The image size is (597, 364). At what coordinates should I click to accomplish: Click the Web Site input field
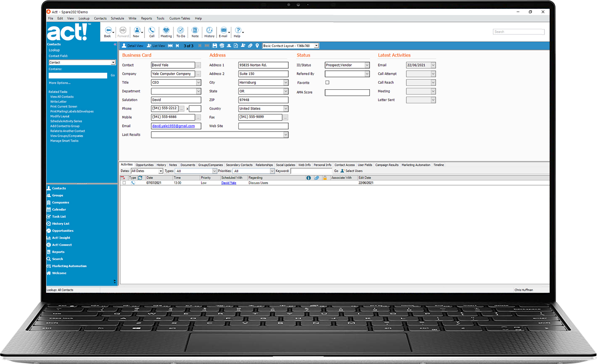click(264, 126)
